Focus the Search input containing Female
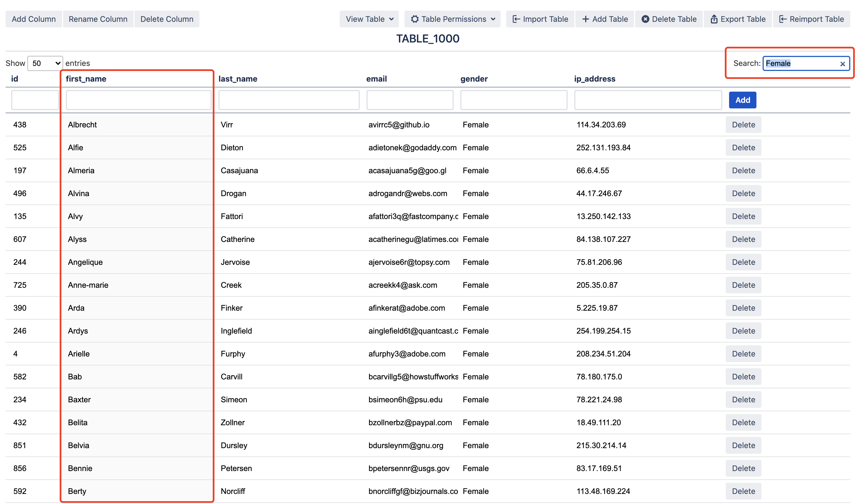This screenshot has height=504, width=857. [799, 64]
